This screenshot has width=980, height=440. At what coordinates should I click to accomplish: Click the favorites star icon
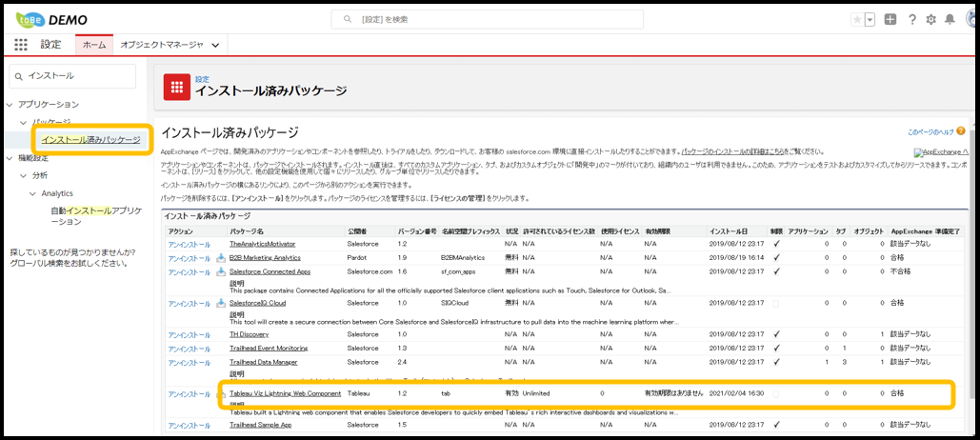click(x=857, y=19)
